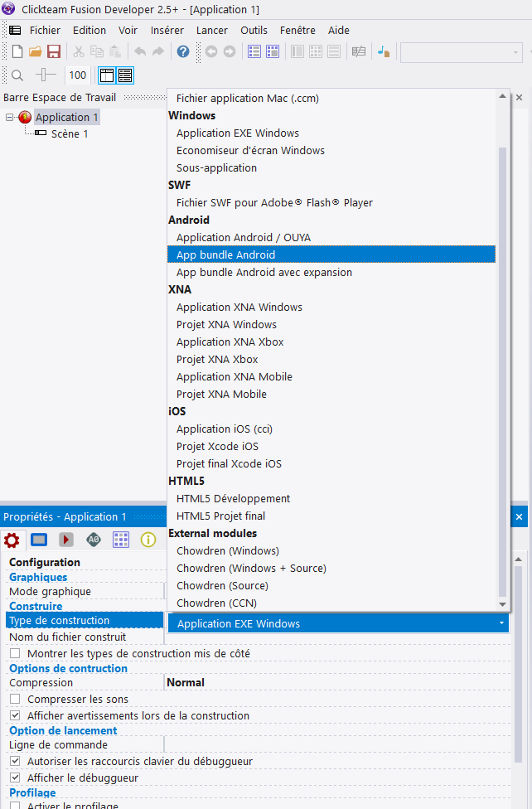Choose HTML5 Projet final option
532x809 pixels.
coord(331,516)
